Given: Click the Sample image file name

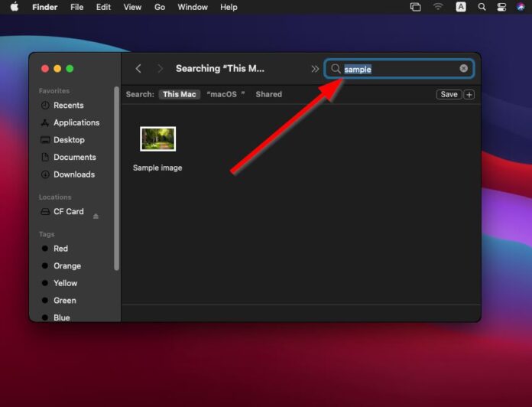Looking at the screenshot, I should click(157, 168).
